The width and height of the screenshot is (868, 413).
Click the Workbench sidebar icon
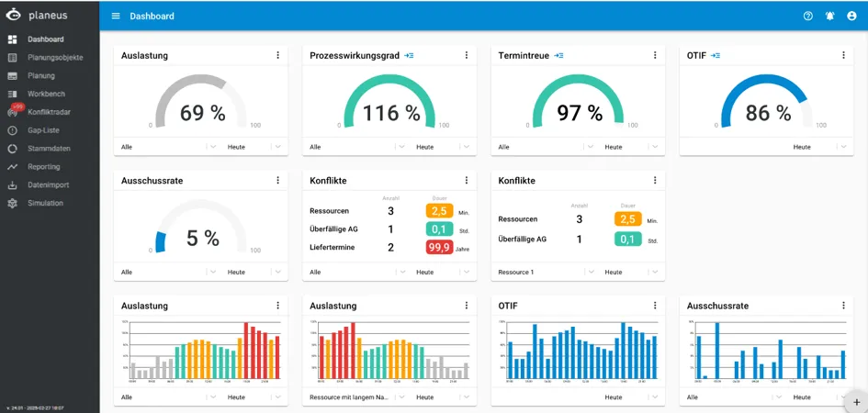13,94
